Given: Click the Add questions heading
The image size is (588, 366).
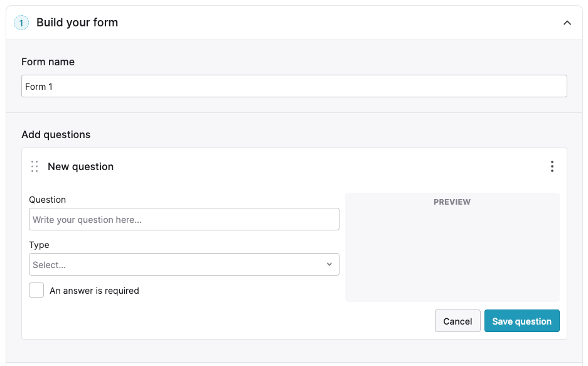Looking at the screenshot, I should point(56,134).
